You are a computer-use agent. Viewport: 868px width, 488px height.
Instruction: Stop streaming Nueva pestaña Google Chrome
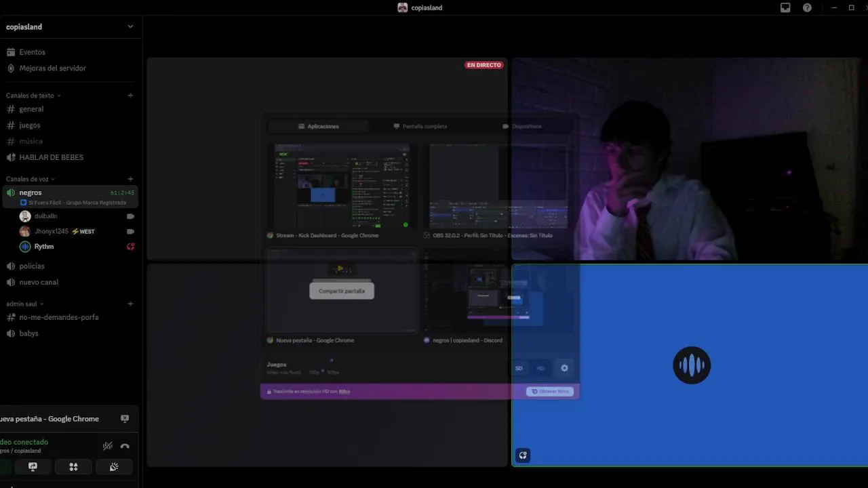coord(125,419)
